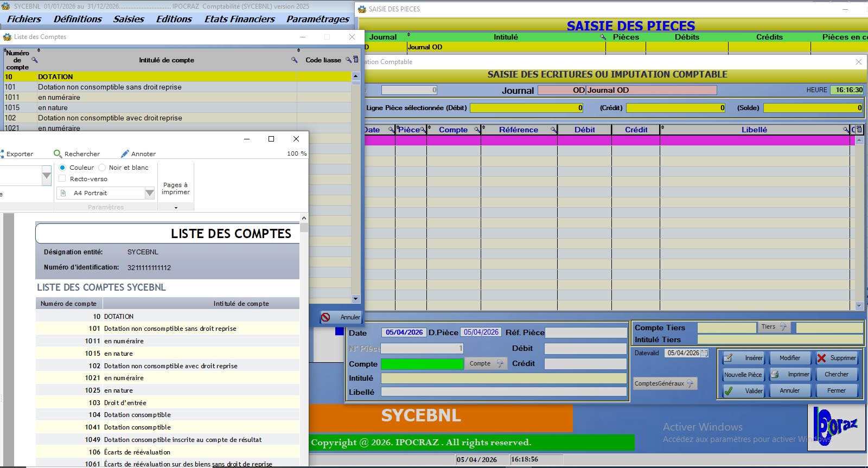Close the Imputation Comptable dialog
Screen dimensions: 868x468
click(859, 62)
